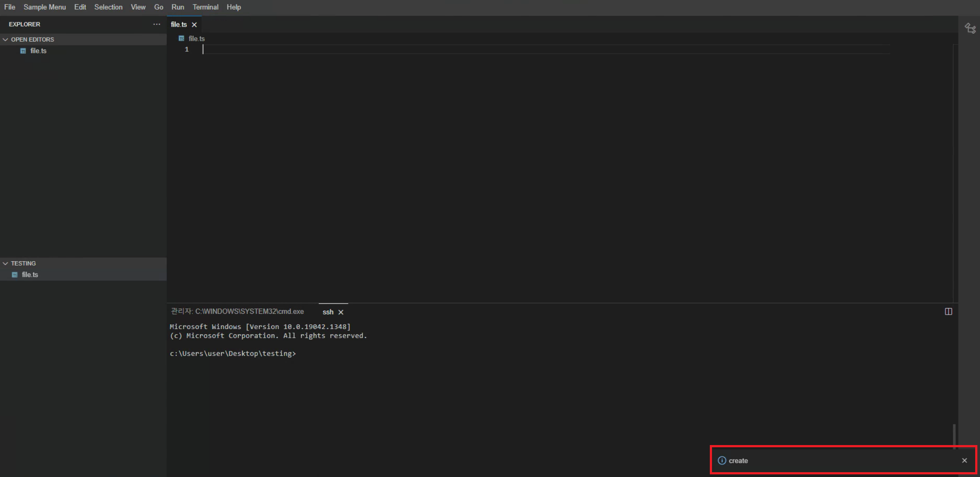Screen dimensions: 980x477
Task: Click the info icon in the create notification
Action: 721,460
